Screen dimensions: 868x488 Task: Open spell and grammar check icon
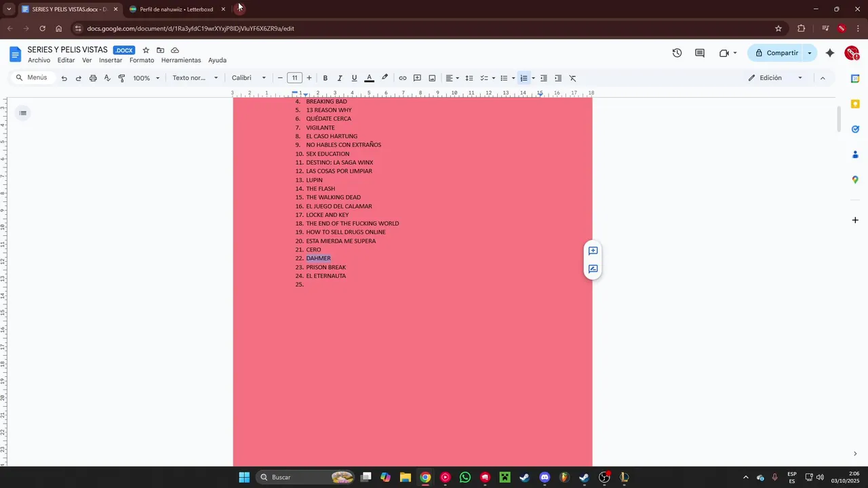107,78
